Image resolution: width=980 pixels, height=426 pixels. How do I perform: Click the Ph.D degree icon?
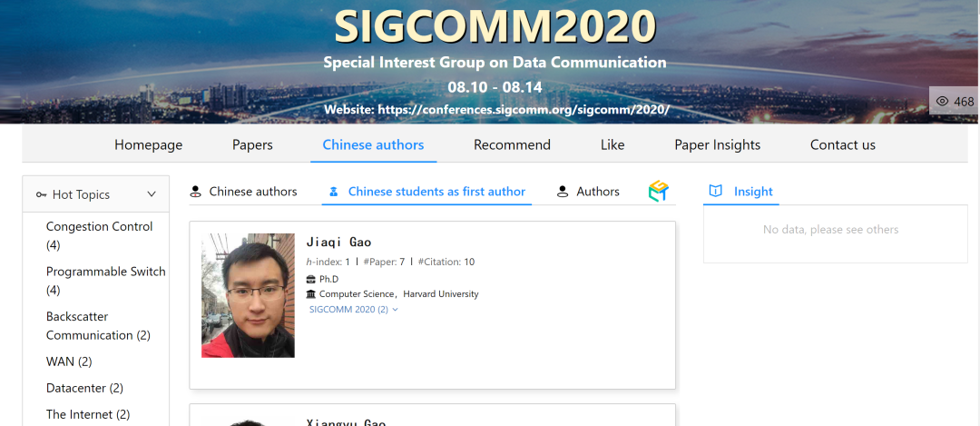310,279
